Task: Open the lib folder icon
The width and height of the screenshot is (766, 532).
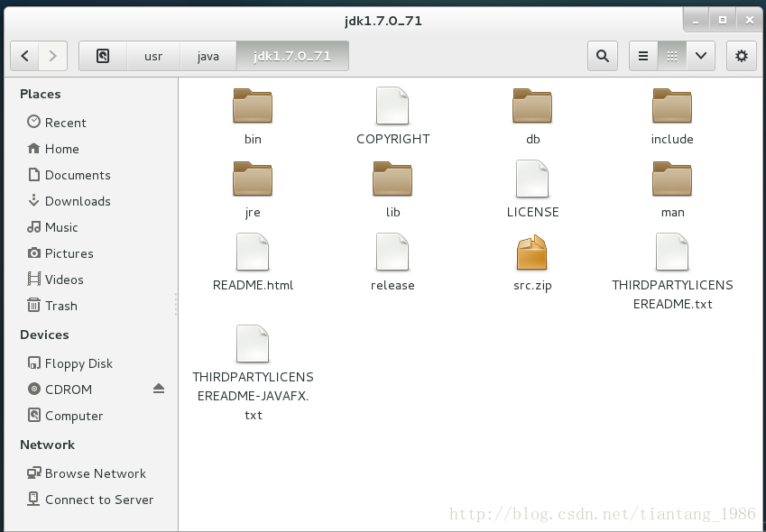Action: pos(392,179)
